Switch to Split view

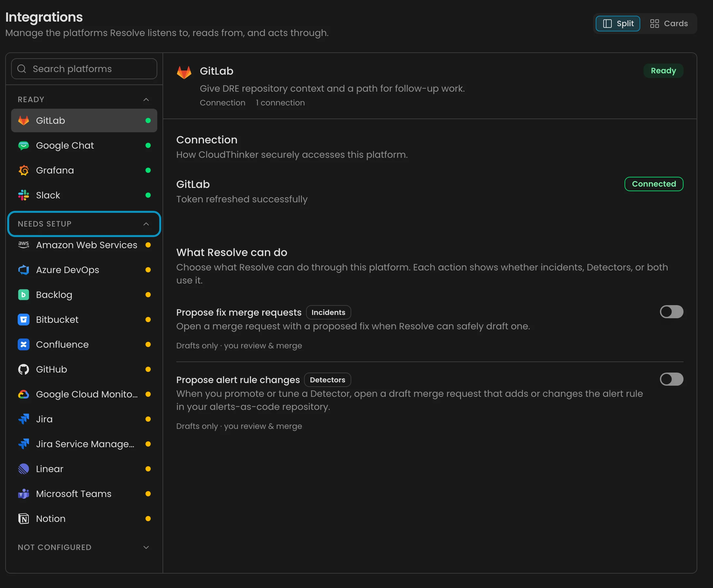618,23
